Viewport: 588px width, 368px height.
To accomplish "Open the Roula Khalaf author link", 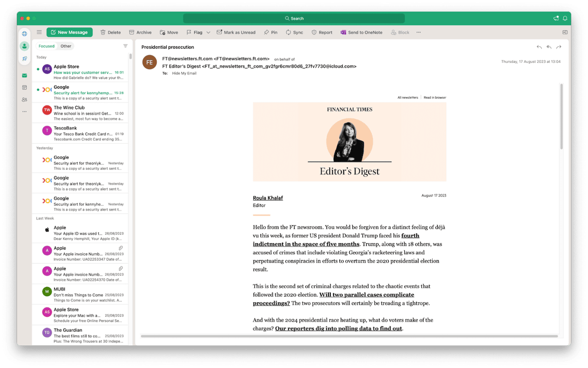I will [x=268, y=198].
